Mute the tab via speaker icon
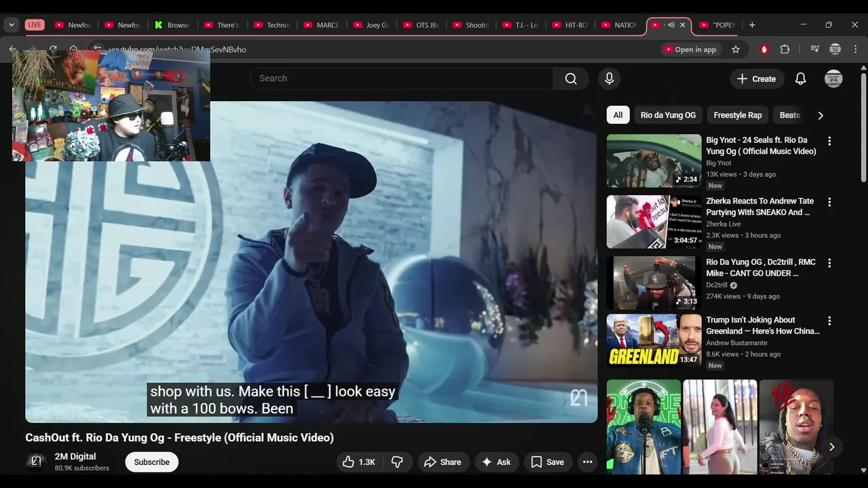 pos(671,25)
